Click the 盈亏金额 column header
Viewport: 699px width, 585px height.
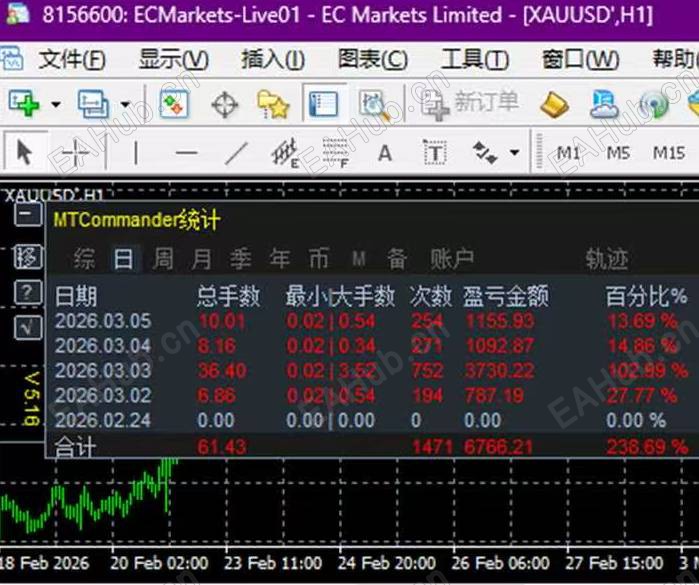pyautogui.click(x=506, y=296)
